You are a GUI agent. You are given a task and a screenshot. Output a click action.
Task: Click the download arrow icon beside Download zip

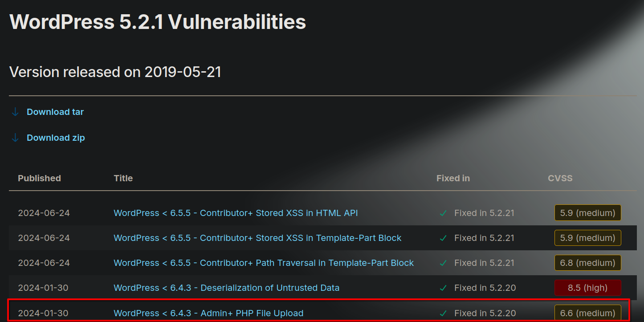click(x=15, y=138)
